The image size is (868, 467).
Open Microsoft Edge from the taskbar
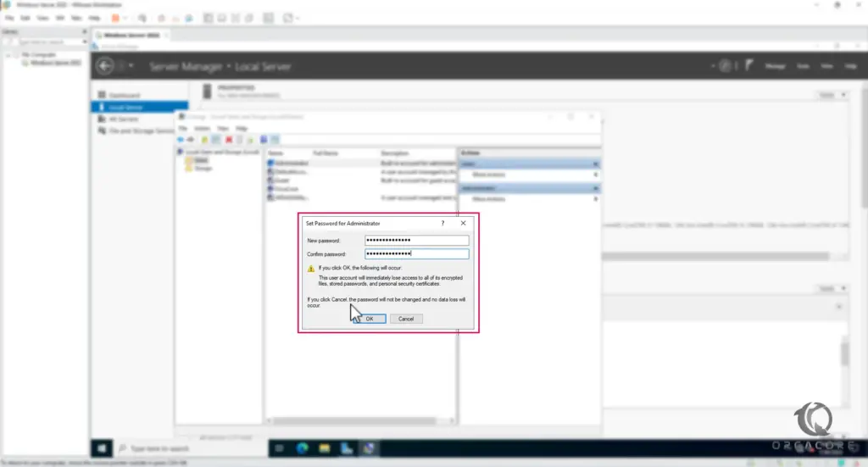[x=303, y=448]
